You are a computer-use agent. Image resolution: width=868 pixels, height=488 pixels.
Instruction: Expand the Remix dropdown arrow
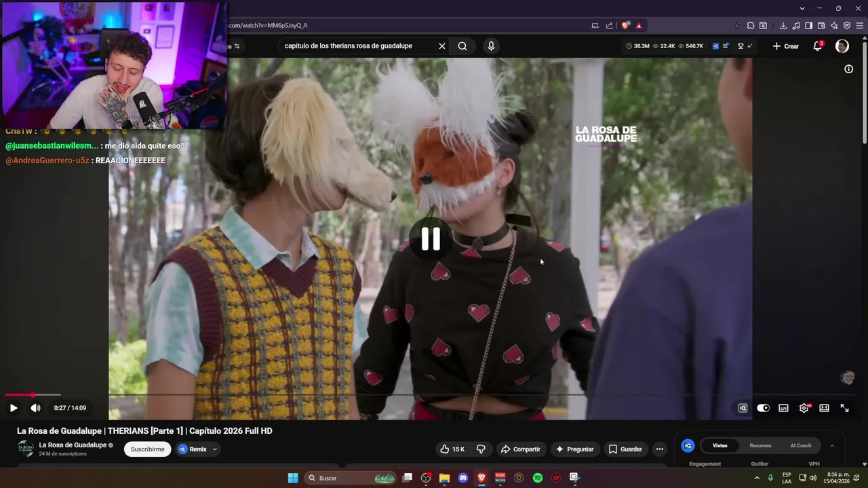pyautogui.click(x=215, y=449)
